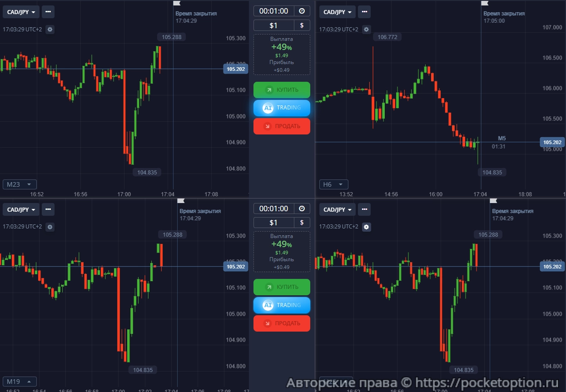Click dollar icon beside upper $1 amount
566x392 pixels.
click(302, 25)
